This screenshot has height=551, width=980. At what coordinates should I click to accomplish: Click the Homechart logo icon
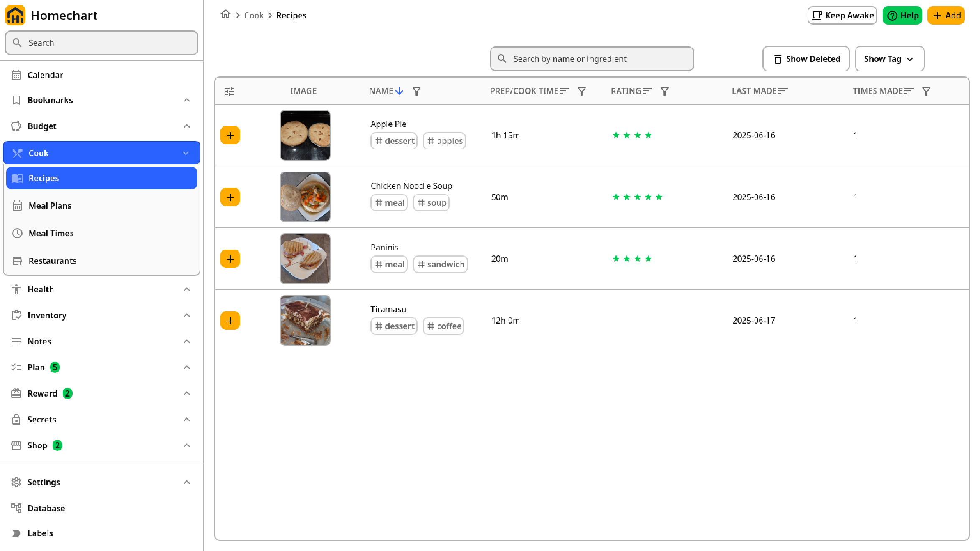[x=15, y=15]
